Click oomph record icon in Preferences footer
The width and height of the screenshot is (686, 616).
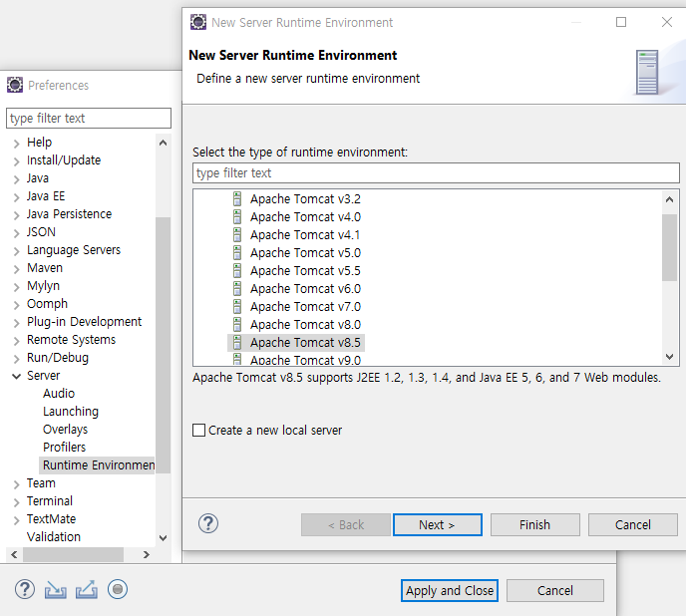(118, 589)
